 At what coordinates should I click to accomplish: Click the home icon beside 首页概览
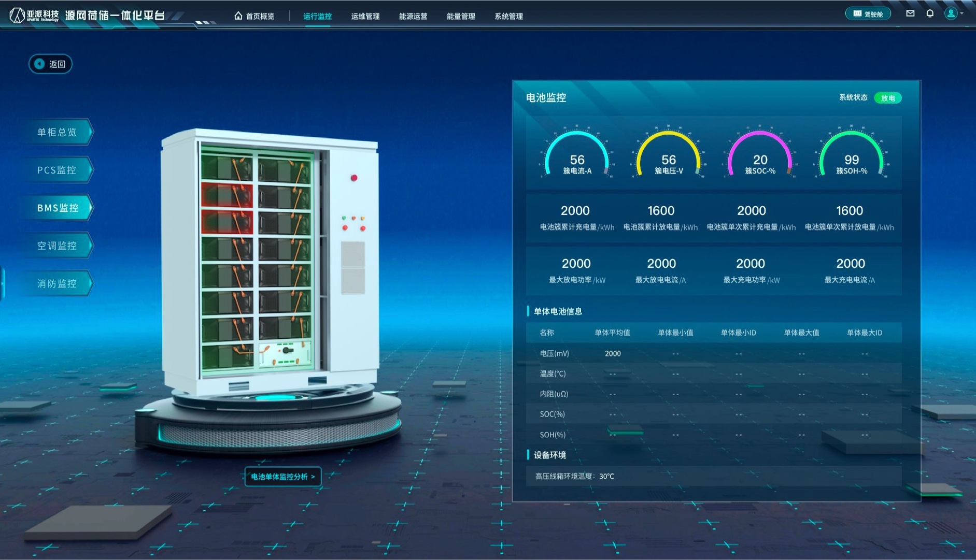pos(238,16)
